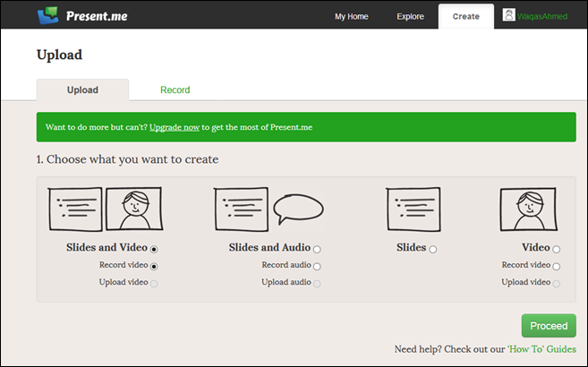Select the Upload audio radio button

[x=317, y=284]
